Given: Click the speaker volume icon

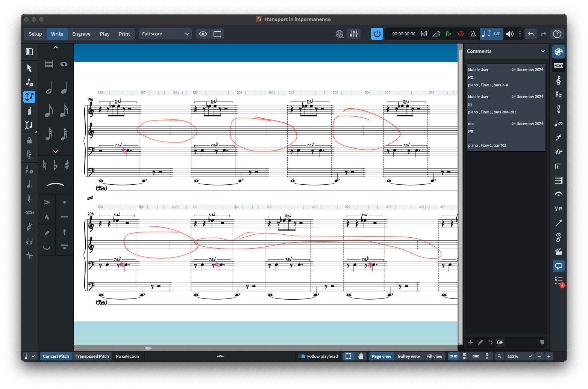Looking at the screenshot, I should 509,34.
